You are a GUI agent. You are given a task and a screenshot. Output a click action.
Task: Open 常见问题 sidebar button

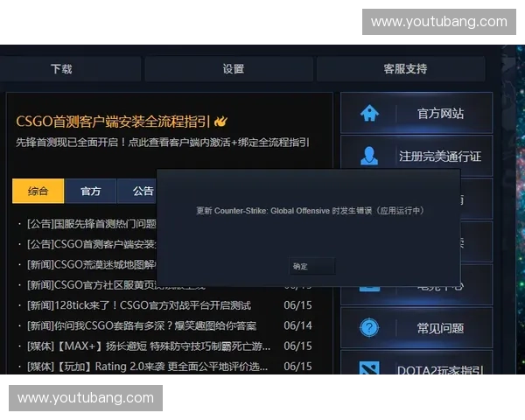click(x=416, y=327)
